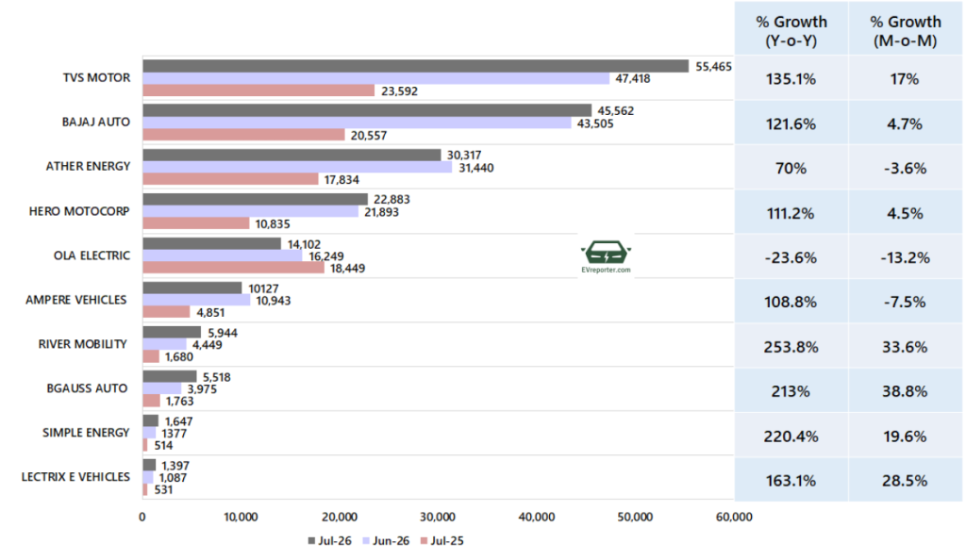The width and height of the screenshot is (966, 560).
Task: Click the BGauss Auto bar labeled 3,975
Action: point(162,388)
